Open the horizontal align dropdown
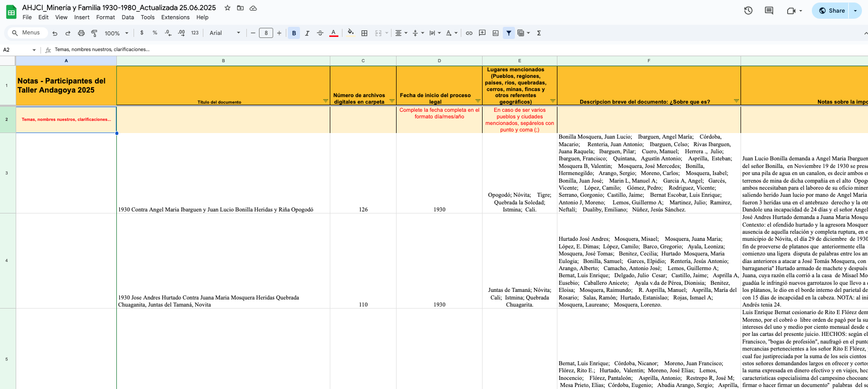The height and width of the screenshot is (389, 868). pos(401,33)
